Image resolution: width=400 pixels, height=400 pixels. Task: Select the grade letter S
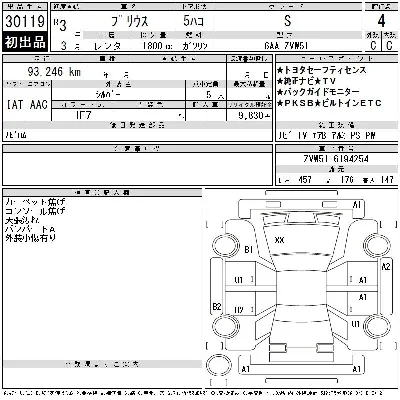pos(288,21)
